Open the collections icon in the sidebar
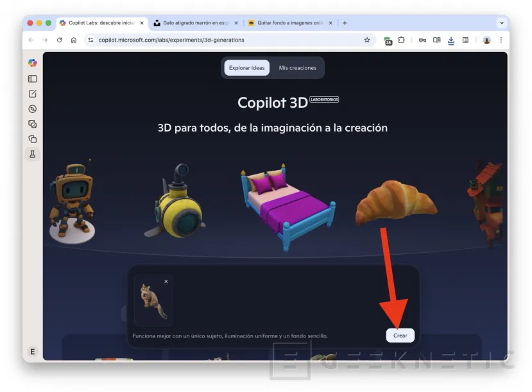This screenshot has height=392, width=532. (33, 139)
